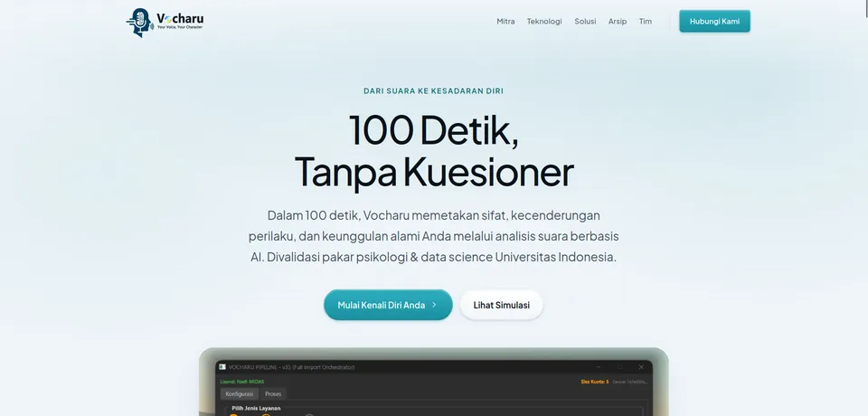The width and height of the screenshot is (868, 416).
Task: Click the 'Sisa Kuota: 5' text in preview
Action: click(x=595, y=382)
